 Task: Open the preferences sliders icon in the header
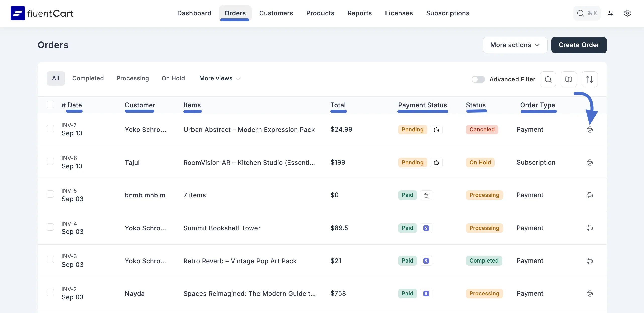tap(610, 13)
